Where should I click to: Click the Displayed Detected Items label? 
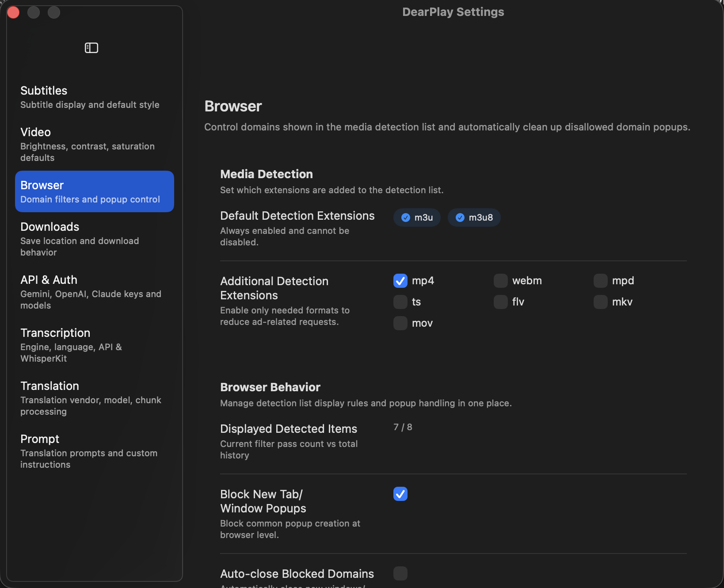(x=289, y=429)
